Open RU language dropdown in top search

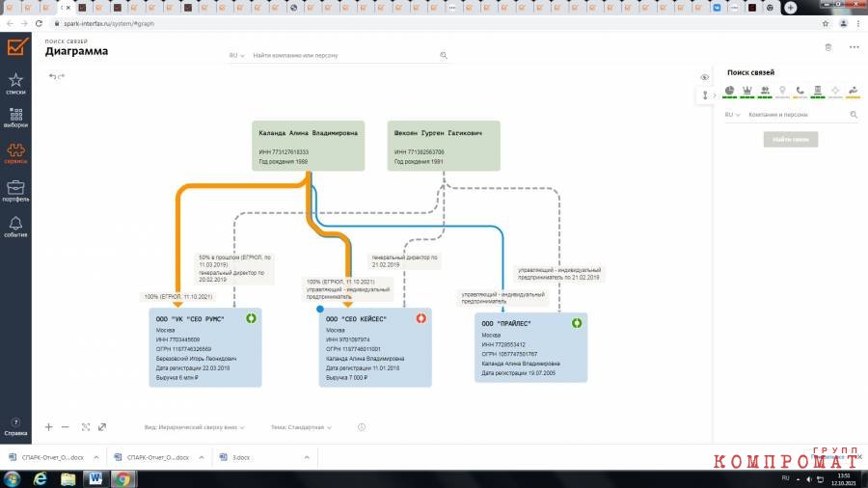tap(236, 55)
